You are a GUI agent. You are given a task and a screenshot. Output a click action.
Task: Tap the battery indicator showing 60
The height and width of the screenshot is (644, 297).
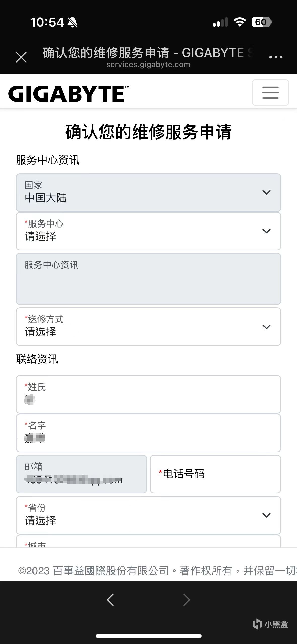261,22
